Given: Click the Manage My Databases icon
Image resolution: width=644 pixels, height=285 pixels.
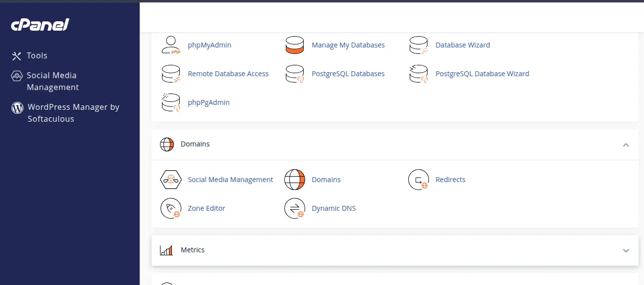Looking at the screenshot, I should [x=294, y=45].
